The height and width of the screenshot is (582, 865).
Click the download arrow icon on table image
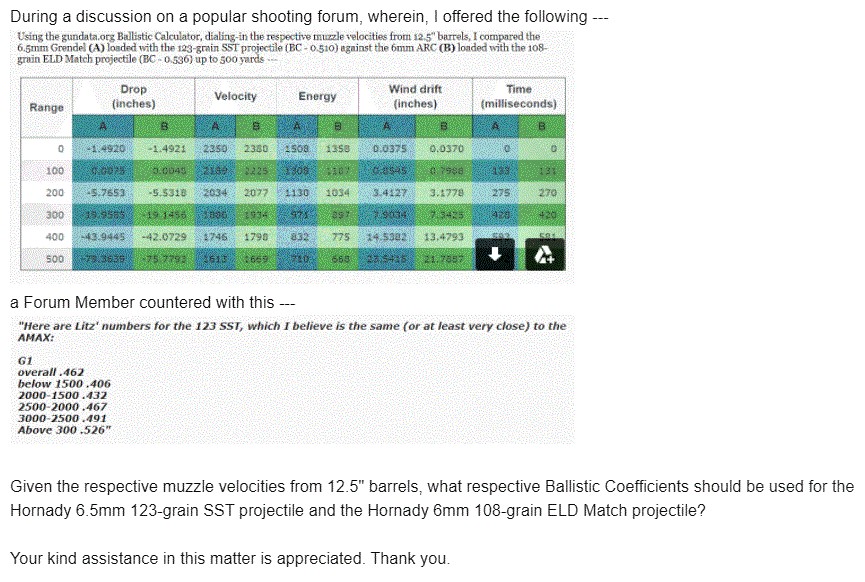tap(495, 254)
